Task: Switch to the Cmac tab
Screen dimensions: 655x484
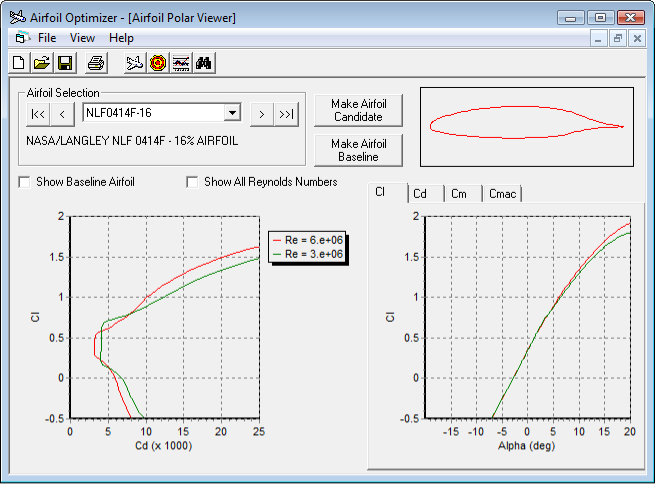Action: [501, 194]
